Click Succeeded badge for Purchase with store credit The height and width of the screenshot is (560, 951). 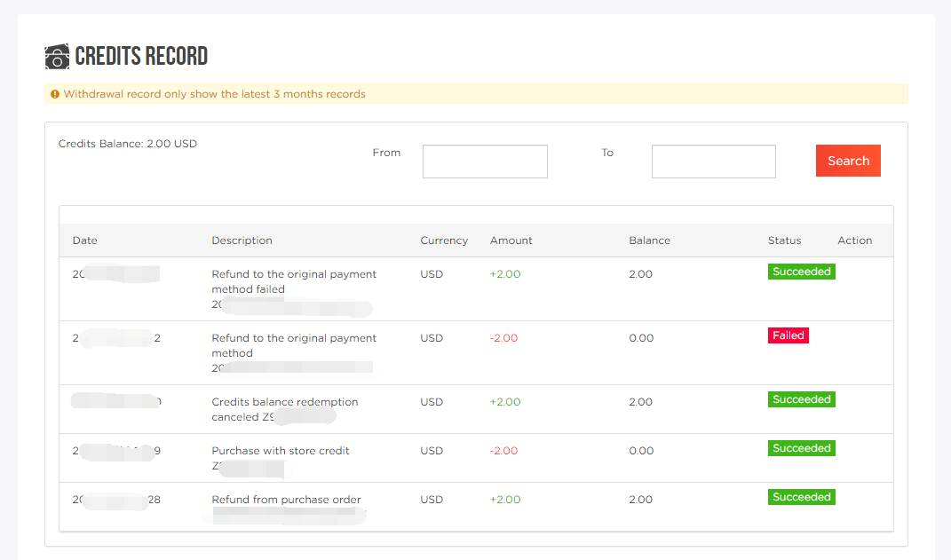click(801, 448)
